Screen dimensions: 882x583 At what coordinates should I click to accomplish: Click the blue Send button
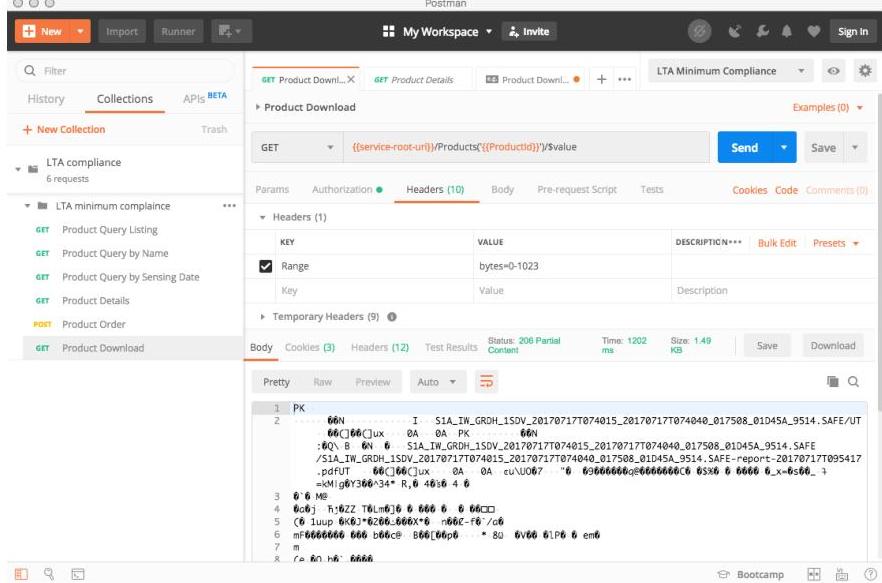(745, 147)
